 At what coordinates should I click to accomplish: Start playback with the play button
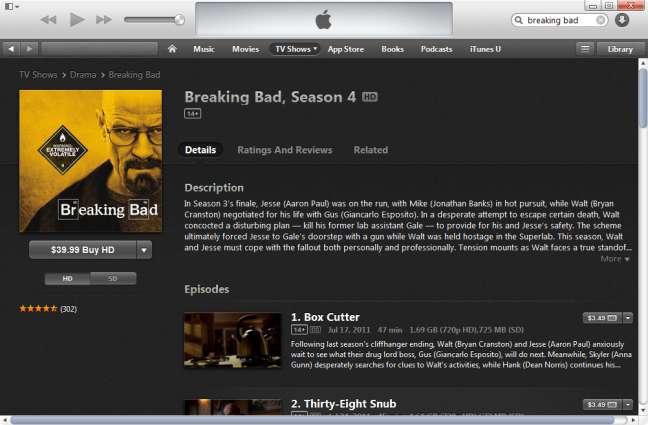(77, 19)
